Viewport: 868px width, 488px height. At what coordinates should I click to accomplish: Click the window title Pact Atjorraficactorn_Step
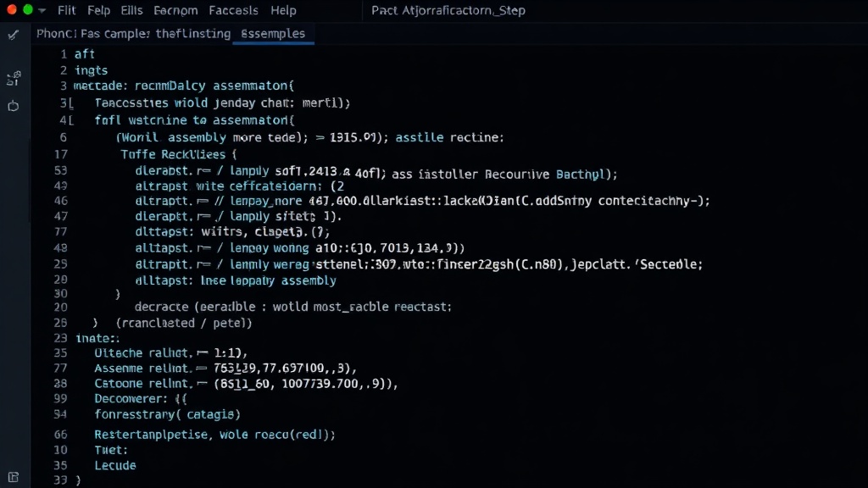point(448,10)
